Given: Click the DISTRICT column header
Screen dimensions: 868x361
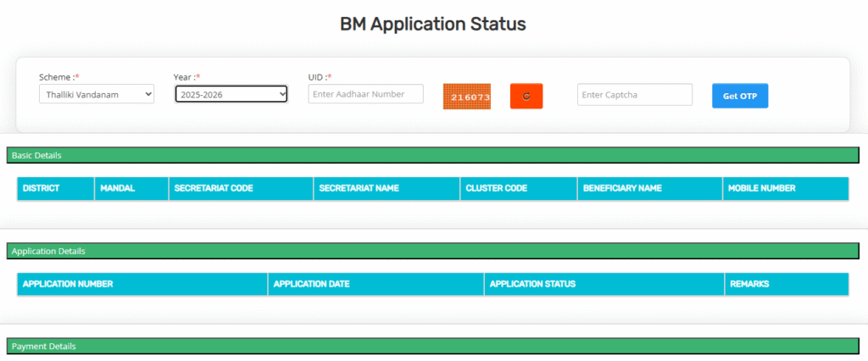Looking at the screenshot, I should click(x=56, y=188).
